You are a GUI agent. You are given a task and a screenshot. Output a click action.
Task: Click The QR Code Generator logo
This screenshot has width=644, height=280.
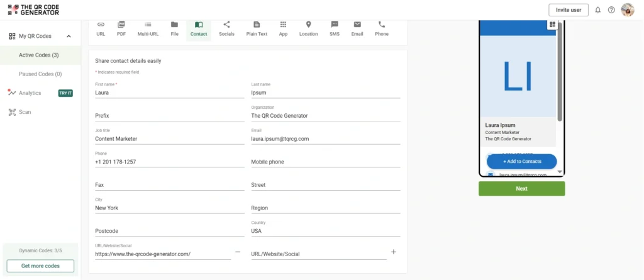[34, 10]
